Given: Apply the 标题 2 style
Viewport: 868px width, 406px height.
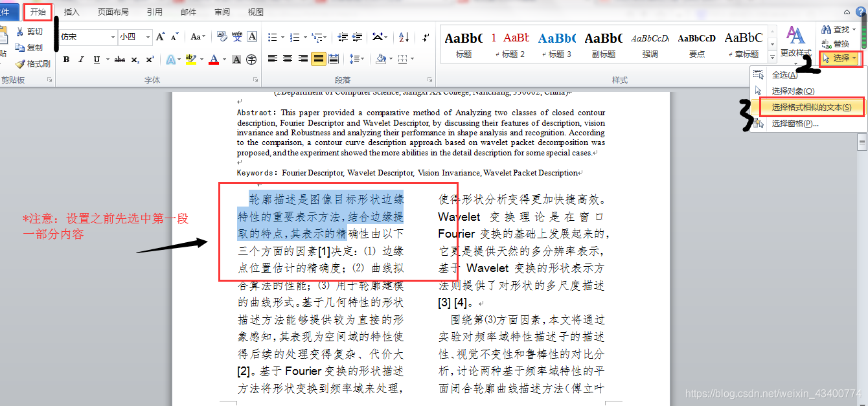Looking at the screenshot, I should pyautogui.click(x=510, y=44).
